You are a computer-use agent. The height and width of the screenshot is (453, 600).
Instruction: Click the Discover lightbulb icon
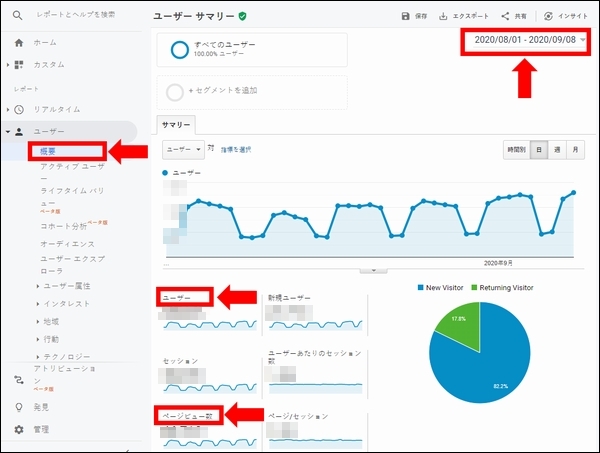(x=19, y=407)
